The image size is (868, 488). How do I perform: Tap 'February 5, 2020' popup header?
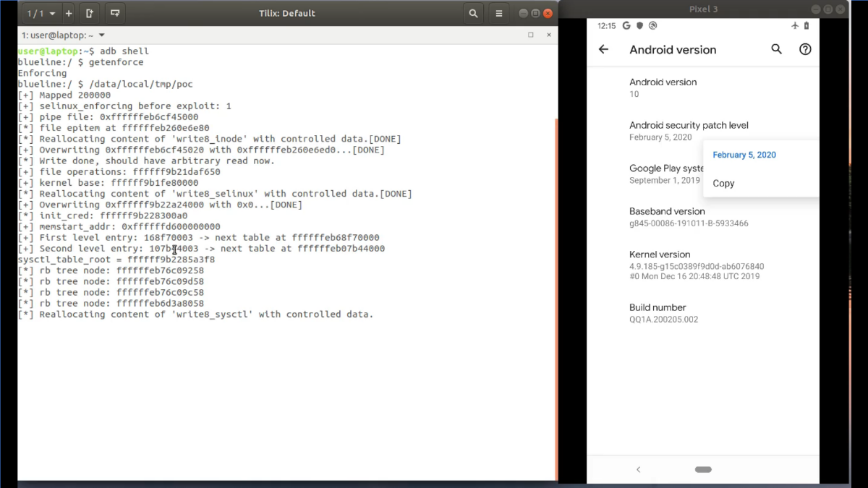(x=744, y=155)
